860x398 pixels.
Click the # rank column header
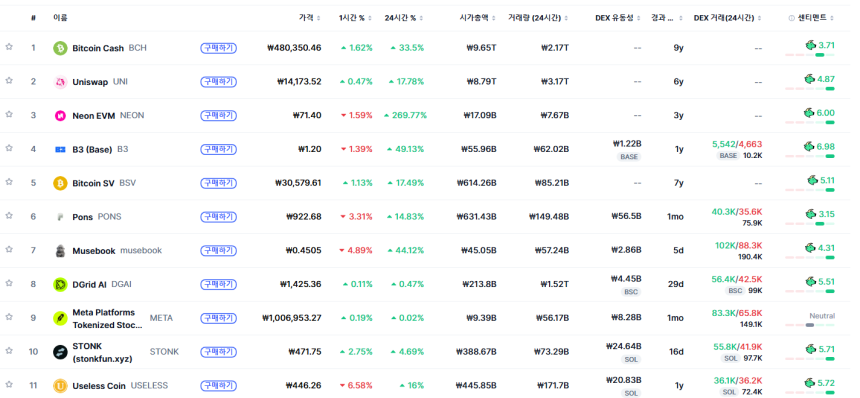coord(33,18)
